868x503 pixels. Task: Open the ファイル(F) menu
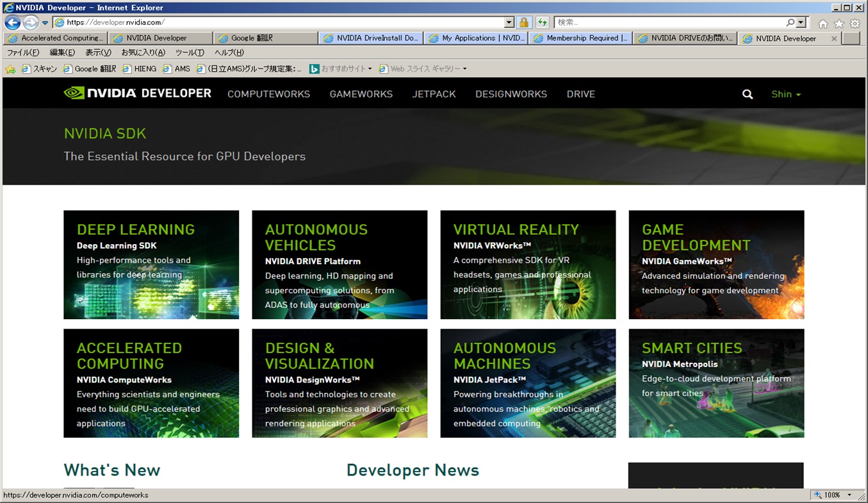click(23, 53)
